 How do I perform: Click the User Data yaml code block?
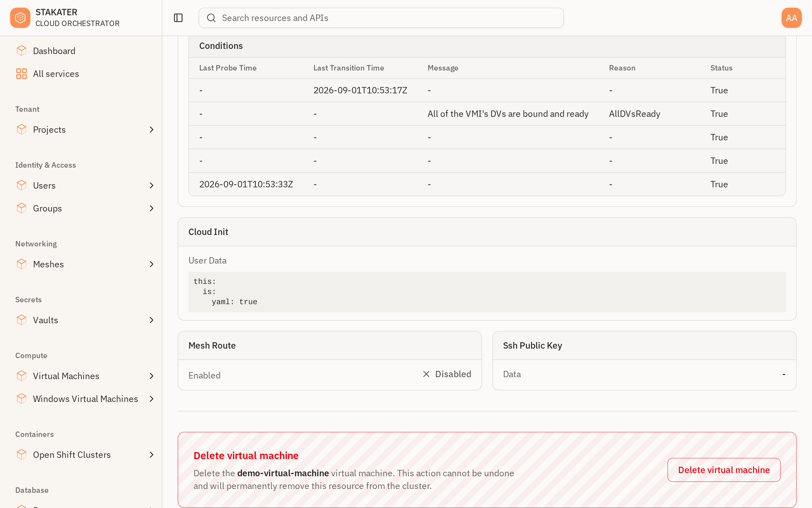pos(487,292)
